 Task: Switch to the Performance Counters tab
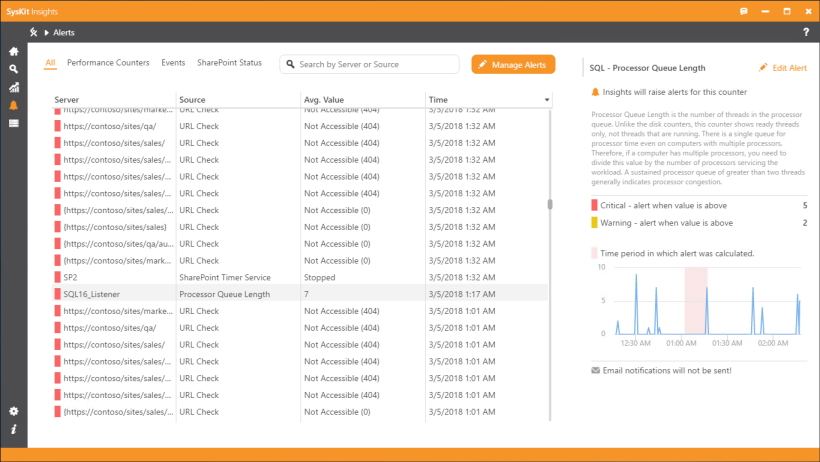(108, 63)
